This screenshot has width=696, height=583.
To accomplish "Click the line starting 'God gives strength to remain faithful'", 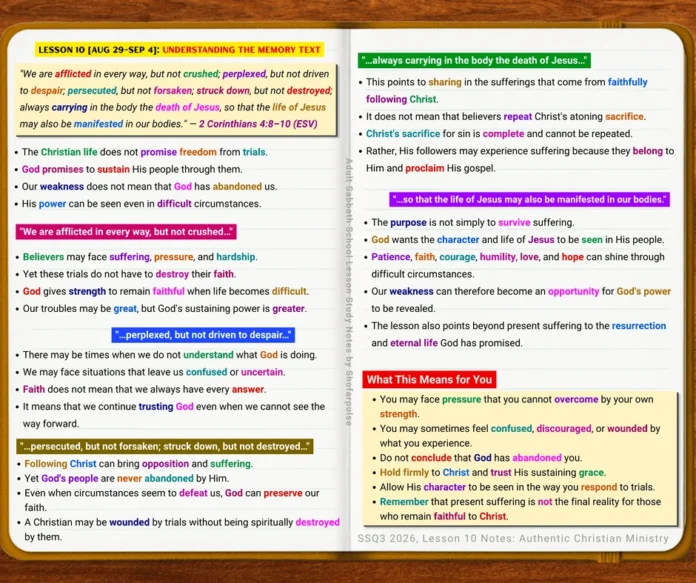I will point(166,292).
